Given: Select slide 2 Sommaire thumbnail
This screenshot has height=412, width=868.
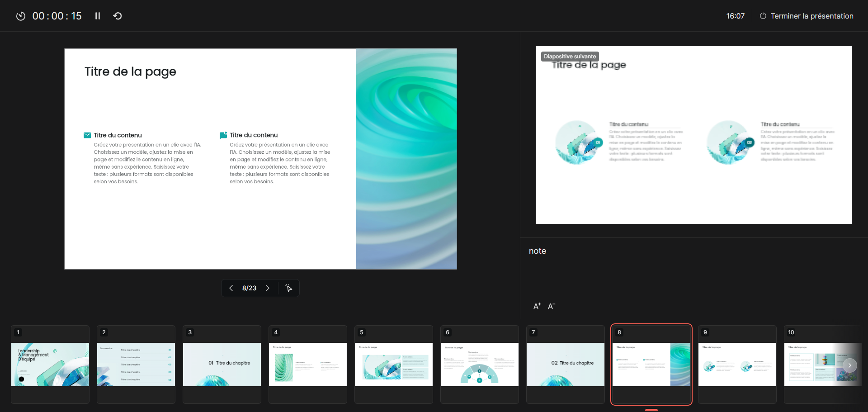Looking at the screenshot, I should click(x=136, y=364).
